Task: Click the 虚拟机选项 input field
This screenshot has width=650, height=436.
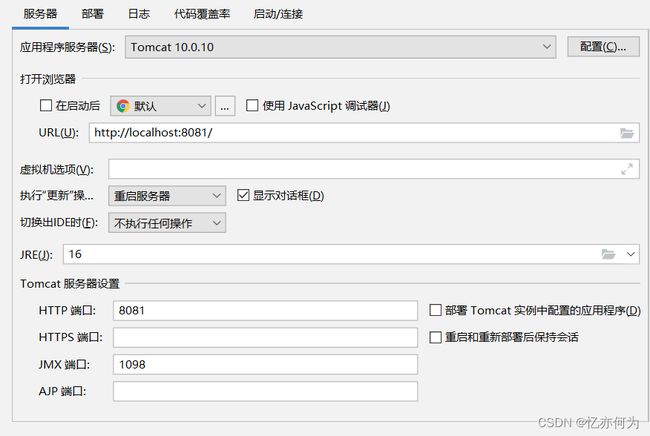Action: [x=374, y=169]
